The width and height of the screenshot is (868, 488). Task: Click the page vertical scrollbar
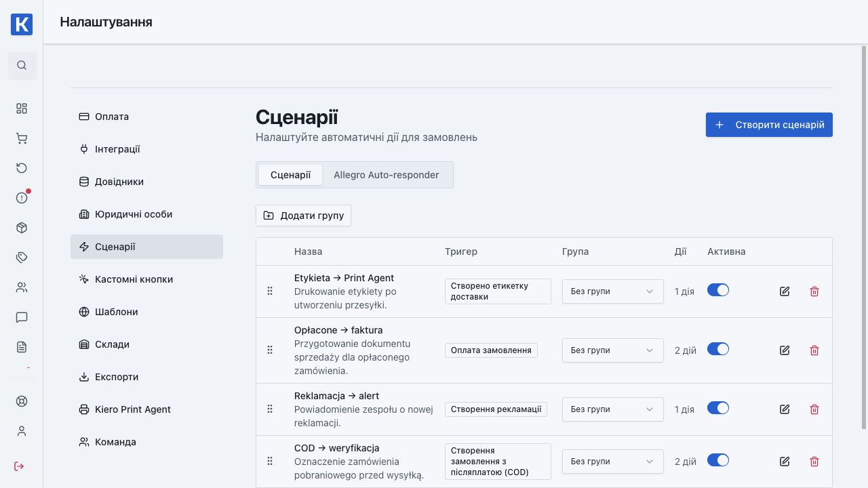[864, 237]
